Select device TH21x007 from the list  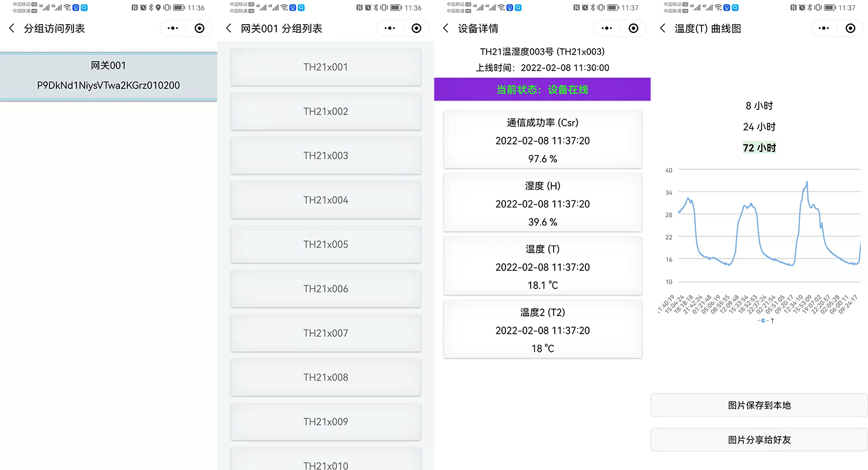[x=326, y=333]
